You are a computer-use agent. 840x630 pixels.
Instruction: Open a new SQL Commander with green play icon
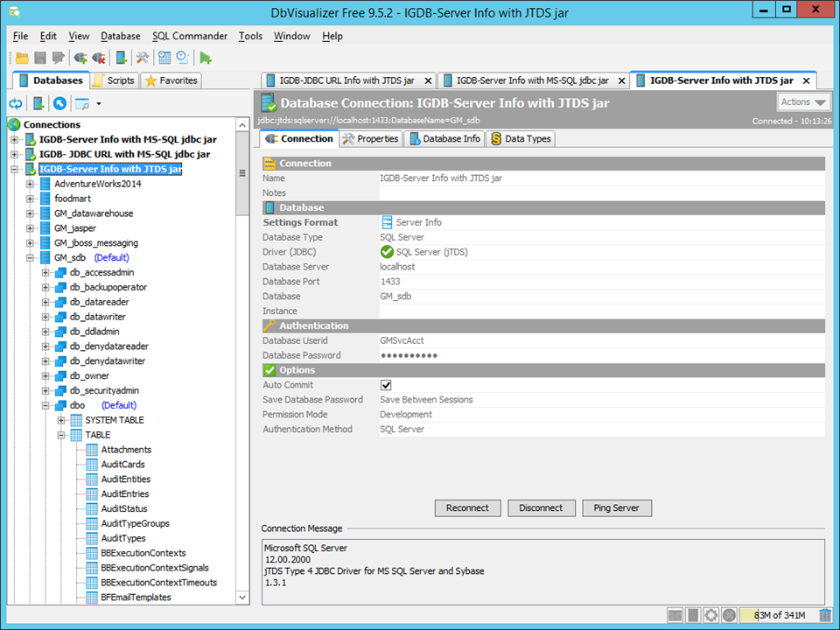coord(205,58)
